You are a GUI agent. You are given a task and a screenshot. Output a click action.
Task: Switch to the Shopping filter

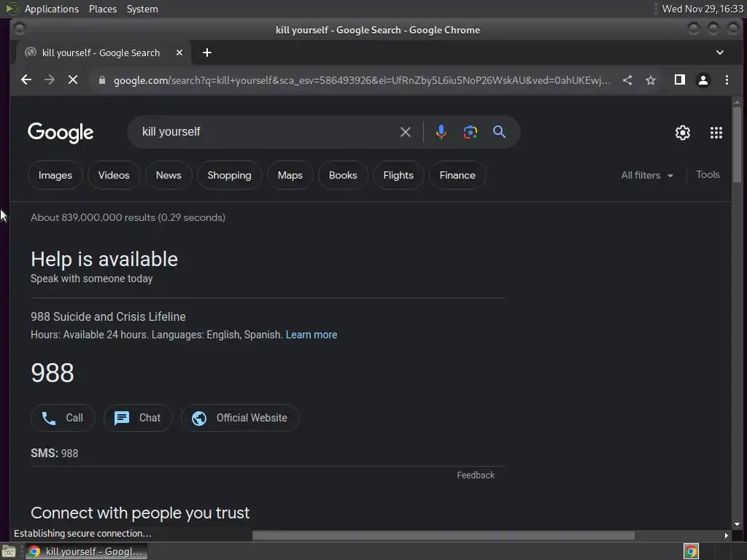click(229, 175)
